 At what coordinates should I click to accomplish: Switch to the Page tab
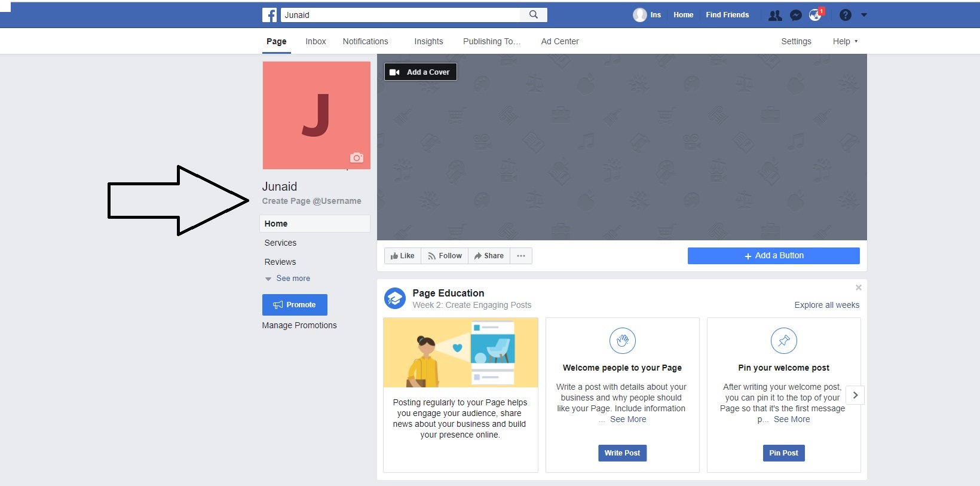[277, 41]
